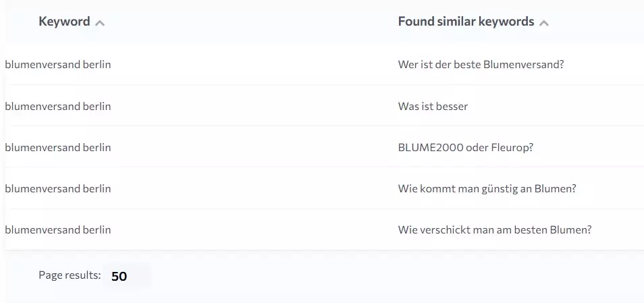The image size is (644, 303).
Task: Click the number 50 in page results
Action: (119, 276)
